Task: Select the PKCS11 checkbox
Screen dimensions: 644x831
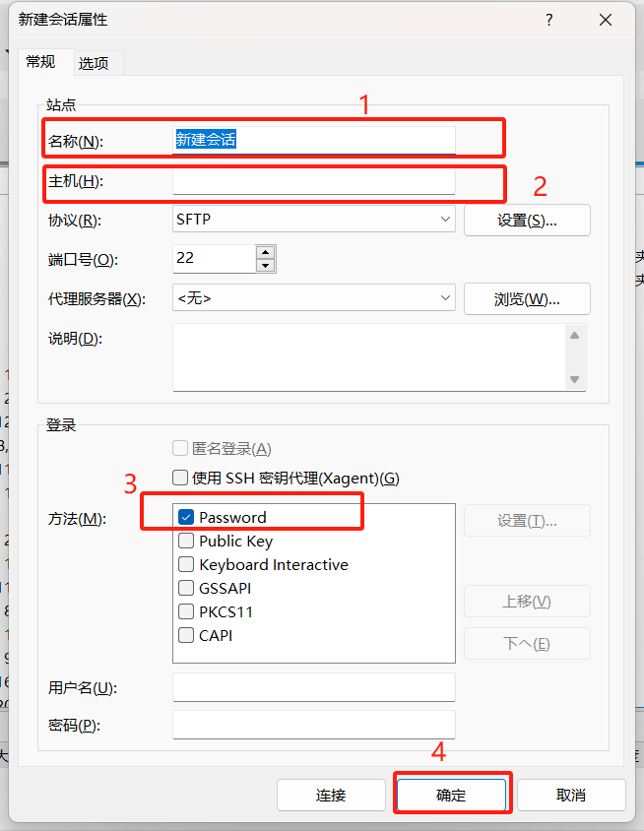Action: pos(186,611)
